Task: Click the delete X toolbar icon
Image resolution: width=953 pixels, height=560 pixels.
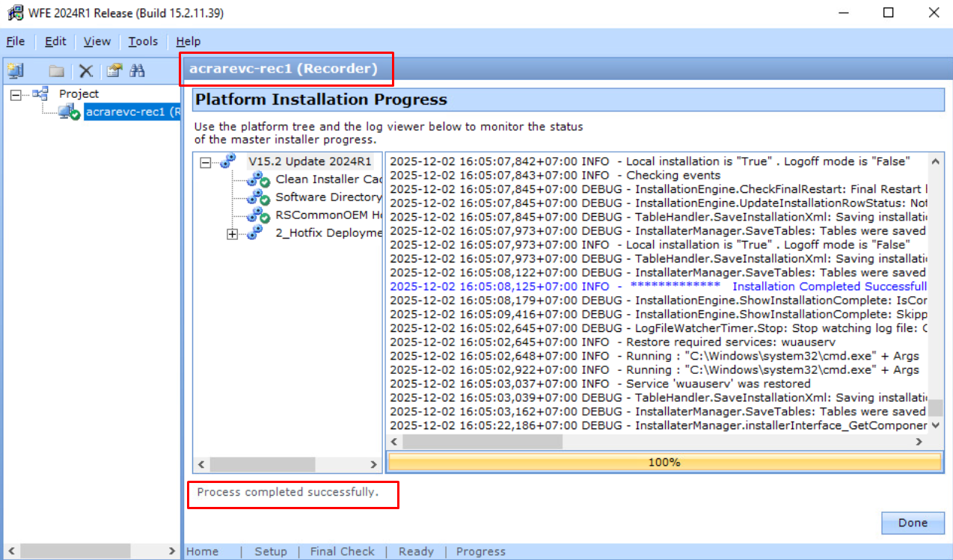Action: (86, 71)
